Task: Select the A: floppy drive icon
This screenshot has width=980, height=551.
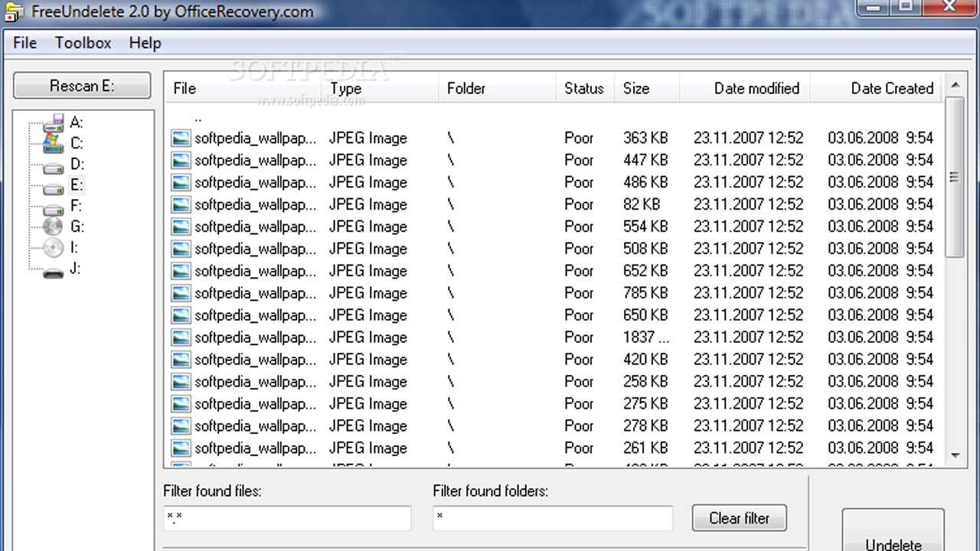Action: pyautogui.click(x=53, y=122)
